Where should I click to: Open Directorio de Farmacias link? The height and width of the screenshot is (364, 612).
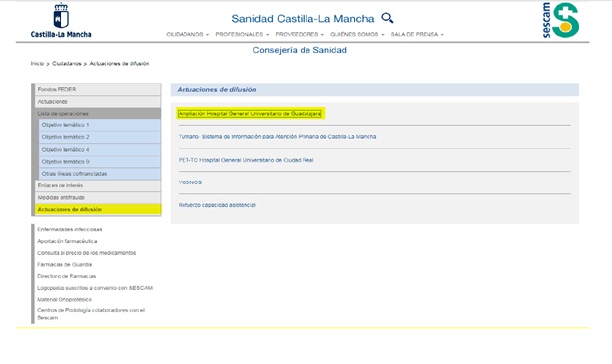tap(66, 276)
